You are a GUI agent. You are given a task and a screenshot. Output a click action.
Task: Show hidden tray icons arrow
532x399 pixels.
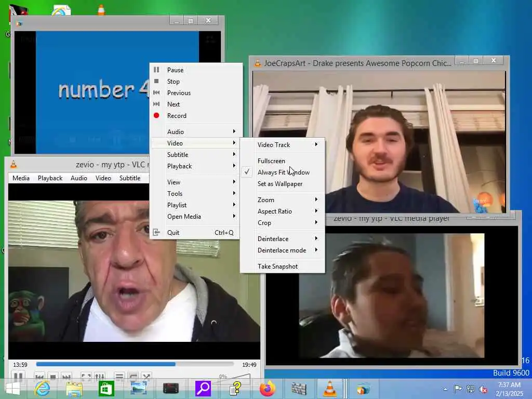click(x=445, y=389)
